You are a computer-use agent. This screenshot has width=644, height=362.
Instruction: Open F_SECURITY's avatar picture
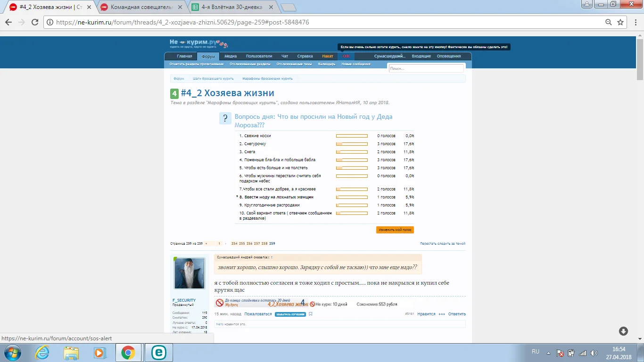click(190, 273)
